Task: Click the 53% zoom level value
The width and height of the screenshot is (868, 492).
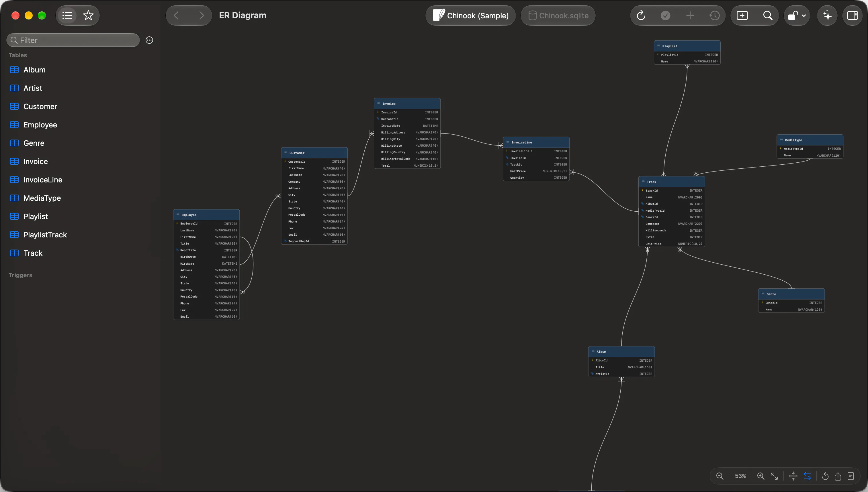Action: pos(740,476)
